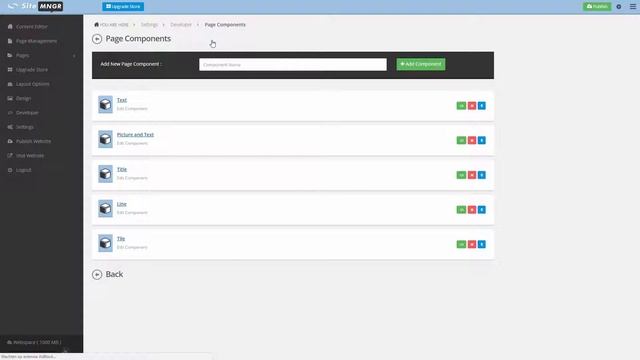Image resolution: width=640 pixels, height=360 pixels.
Task: Focus the Component Name input field
Action: coord(293,64)
